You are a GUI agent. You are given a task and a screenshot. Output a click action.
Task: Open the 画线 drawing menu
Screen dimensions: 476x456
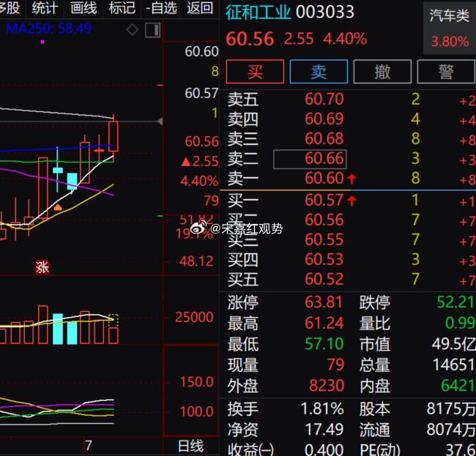pos(83,8)
